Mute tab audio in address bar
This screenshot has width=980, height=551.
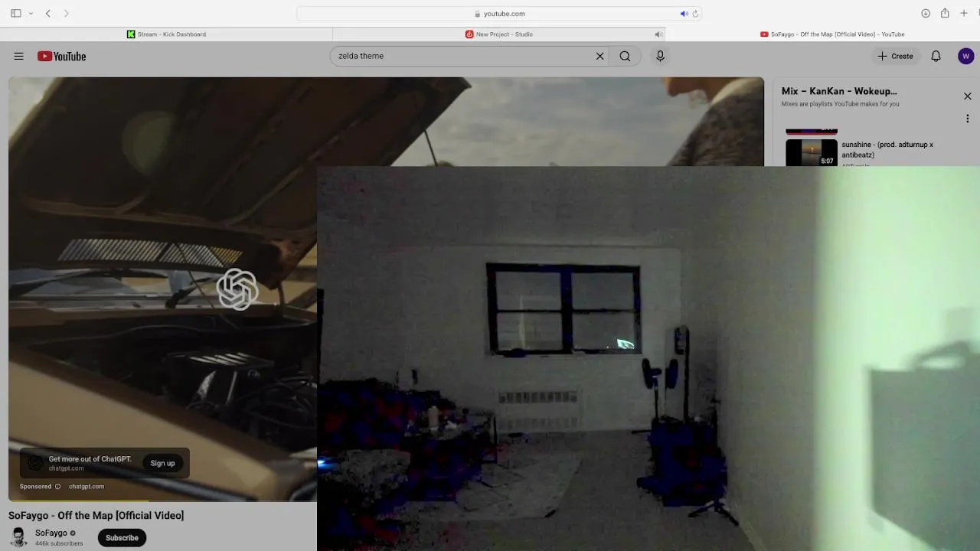click(x=684, y=13)
